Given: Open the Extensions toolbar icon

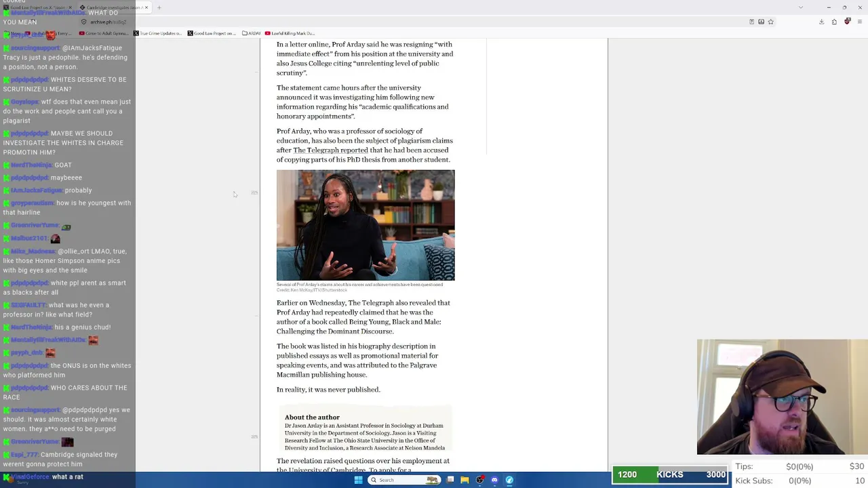Looking at the screenshot, I should click(834, 22).
